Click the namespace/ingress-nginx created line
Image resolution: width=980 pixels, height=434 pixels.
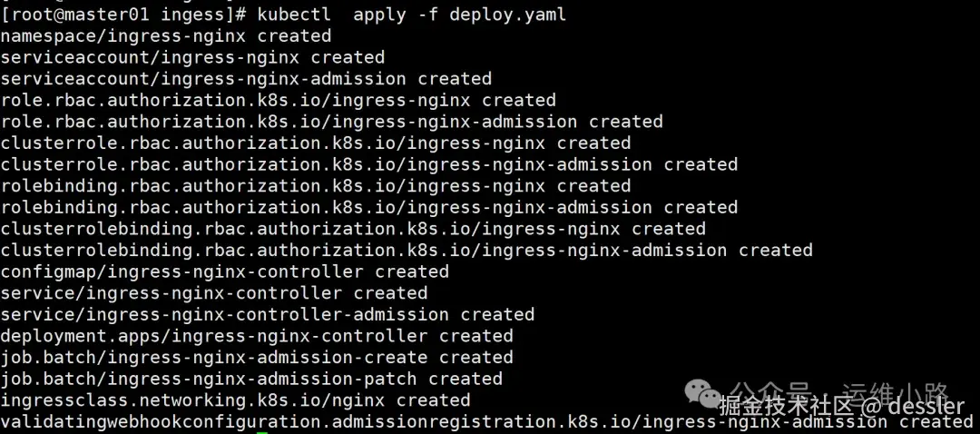166,36
